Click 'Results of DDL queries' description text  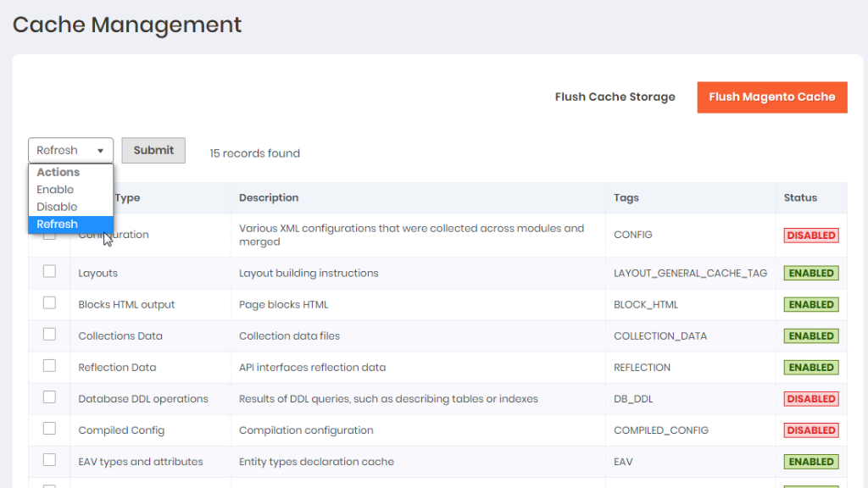coord(388,399)
